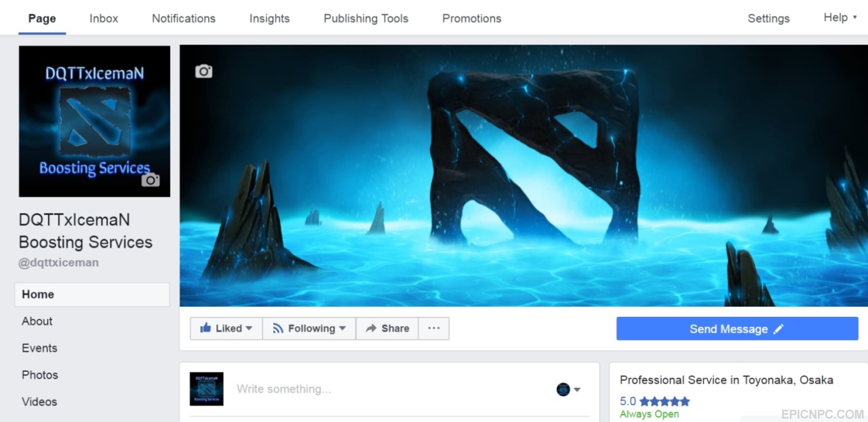The height and width of the screenshot is (422, 868).
Task: Click the Send Message button
Action: pyautogui.click(x=737, y=329)
